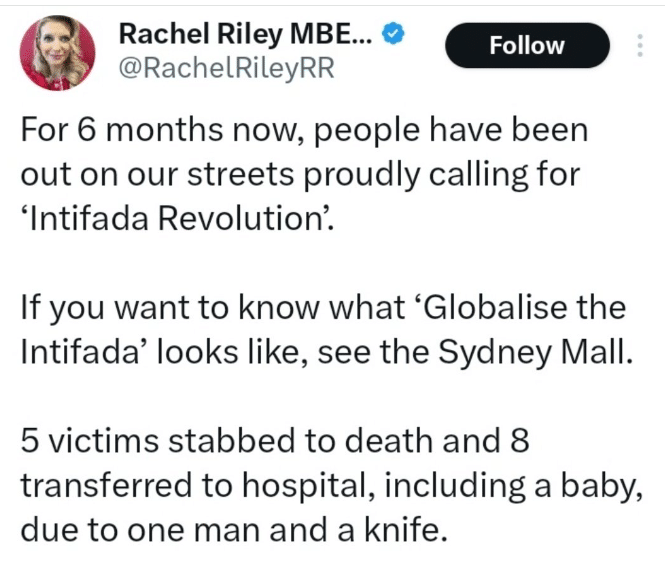The height and width of the screenshot is (564, 665).
Task: Open Rachel Riley's profile picture
Action: click(58, 53)
